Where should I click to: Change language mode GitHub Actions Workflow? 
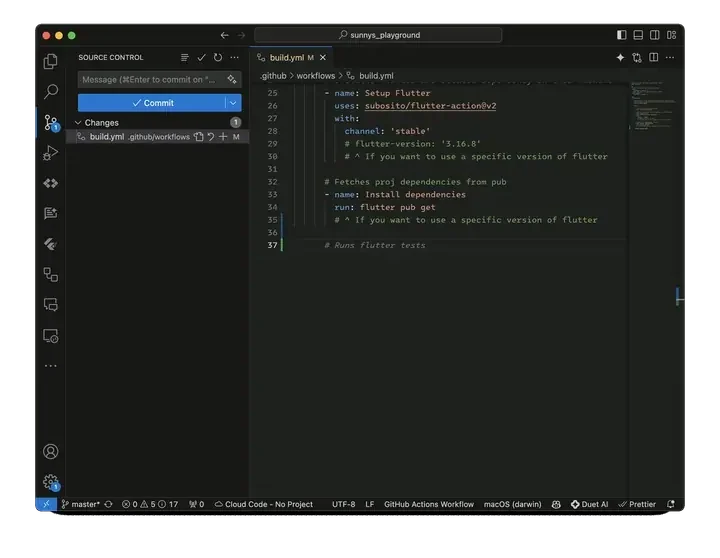coord(428,504)
